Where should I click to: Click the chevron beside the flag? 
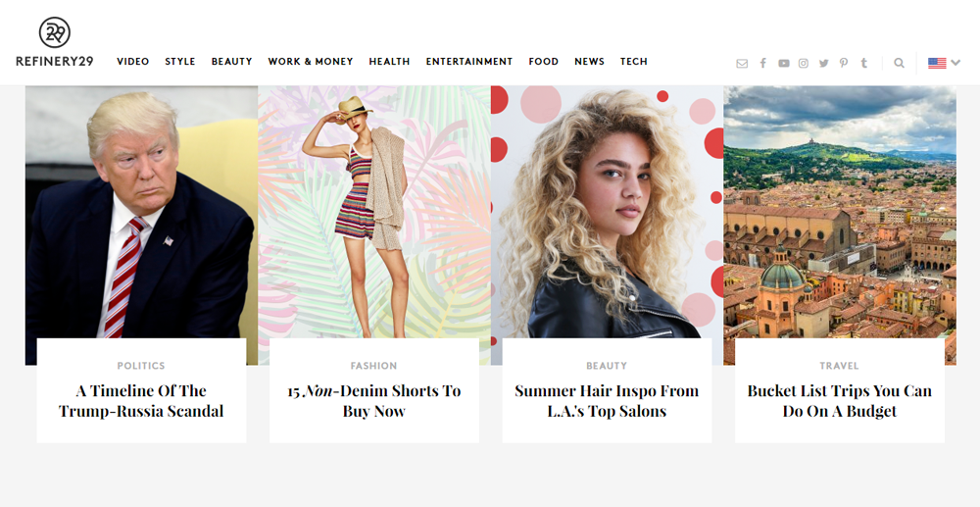pos(955,63)
